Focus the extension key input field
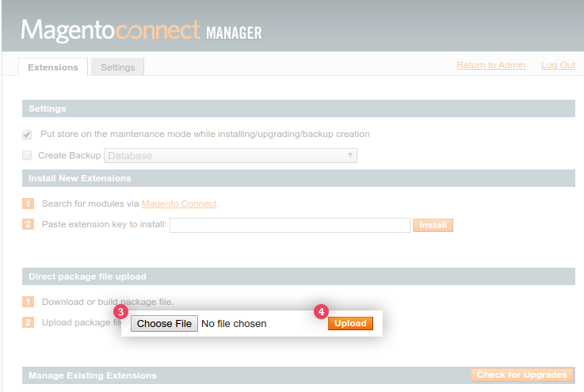 289,225
